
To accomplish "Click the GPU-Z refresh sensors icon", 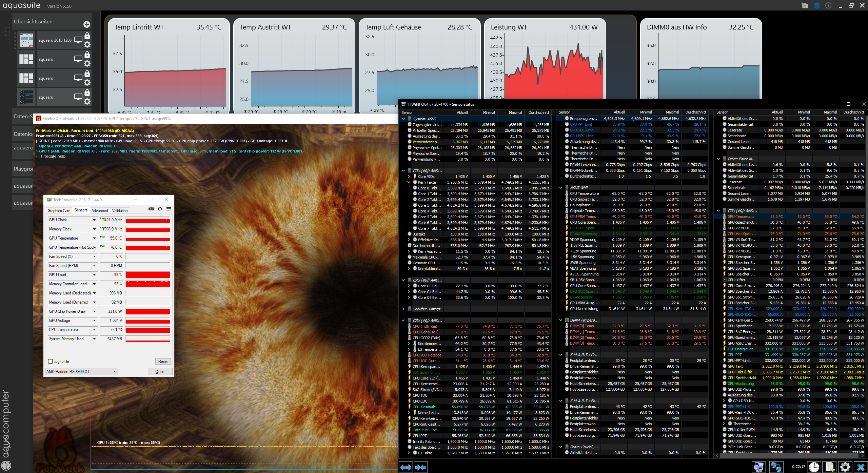I will pyautogui.click(x=160, y=209).
